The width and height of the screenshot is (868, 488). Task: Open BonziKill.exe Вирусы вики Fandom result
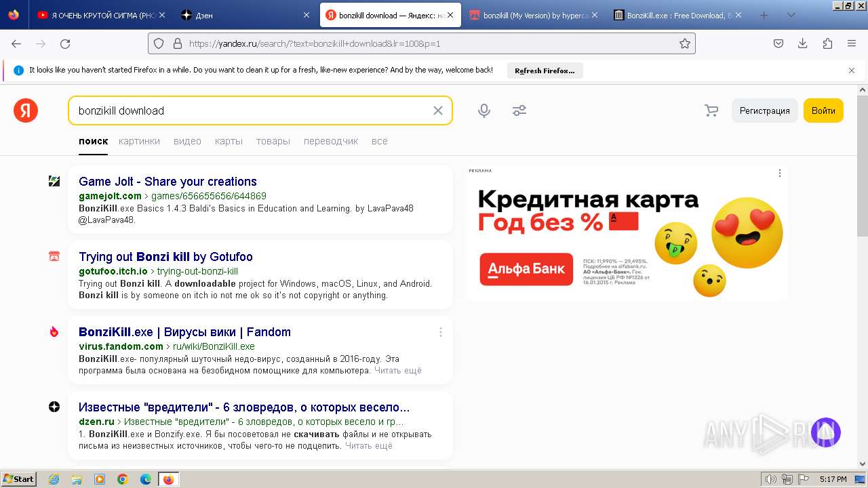184,332
